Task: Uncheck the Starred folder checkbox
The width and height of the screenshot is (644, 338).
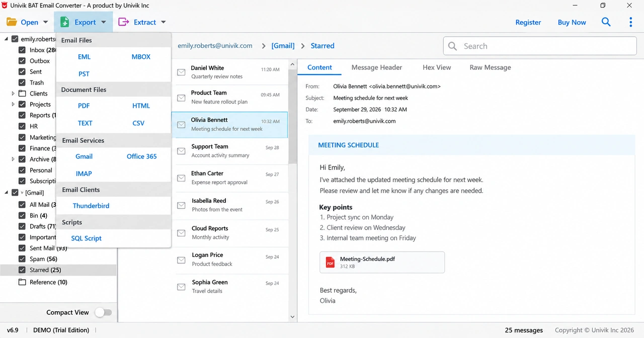Action: tap(22, 270)
